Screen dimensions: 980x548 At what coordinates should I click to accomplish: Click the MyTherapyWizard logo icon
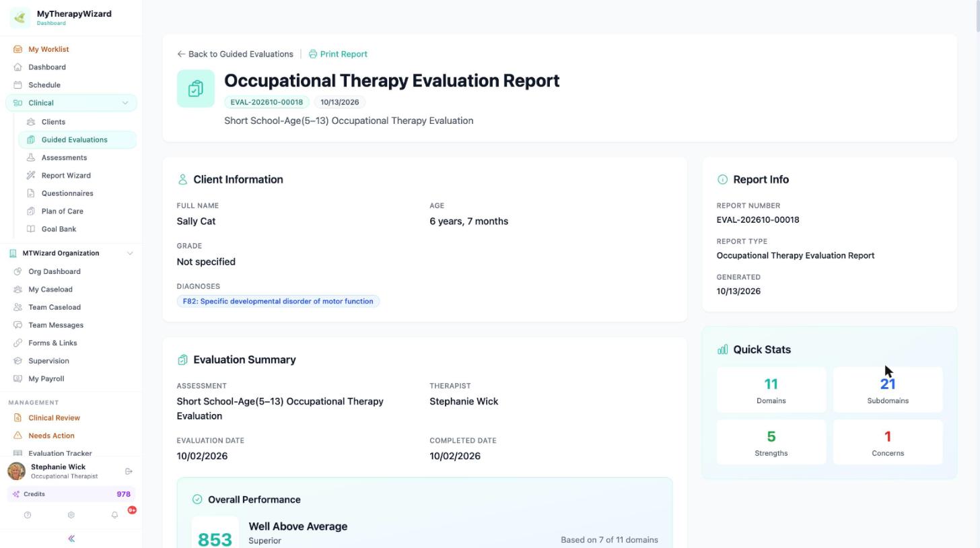click(20, 18)
